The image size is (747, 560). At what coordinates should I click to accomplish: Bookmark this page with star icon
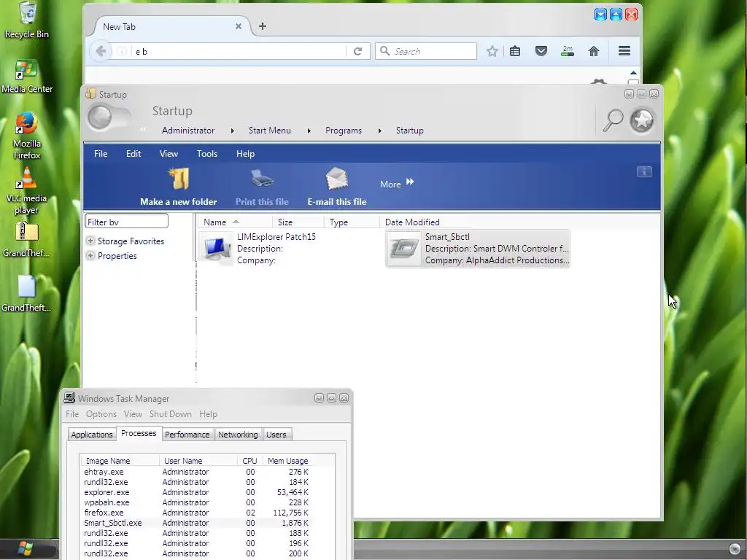(492, 51)
